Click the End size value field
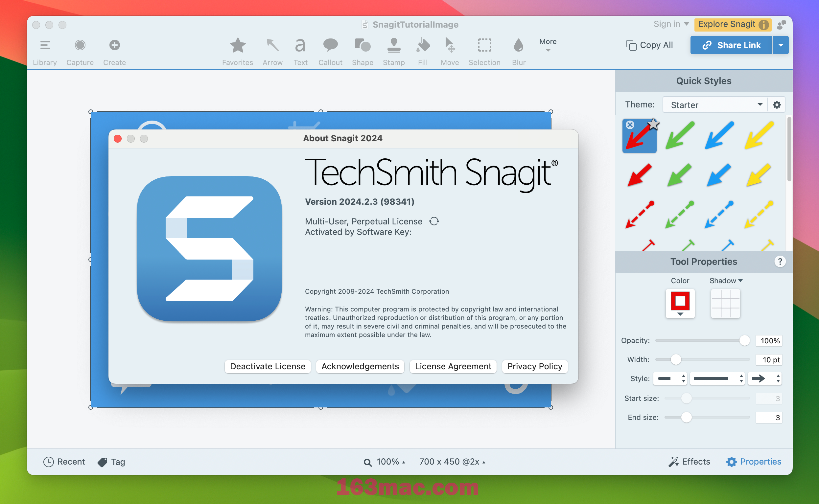This screenshot has height=504, width=819. tap(769, 417)
